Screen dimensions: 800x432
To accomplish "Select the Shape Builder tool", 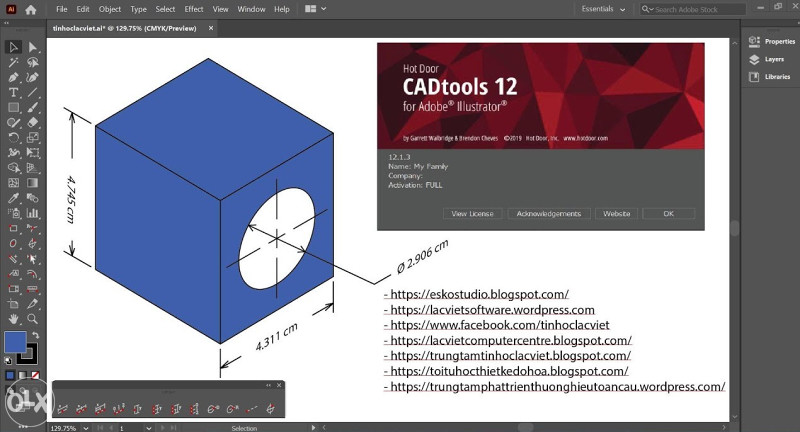I will (x=13, y=168).
